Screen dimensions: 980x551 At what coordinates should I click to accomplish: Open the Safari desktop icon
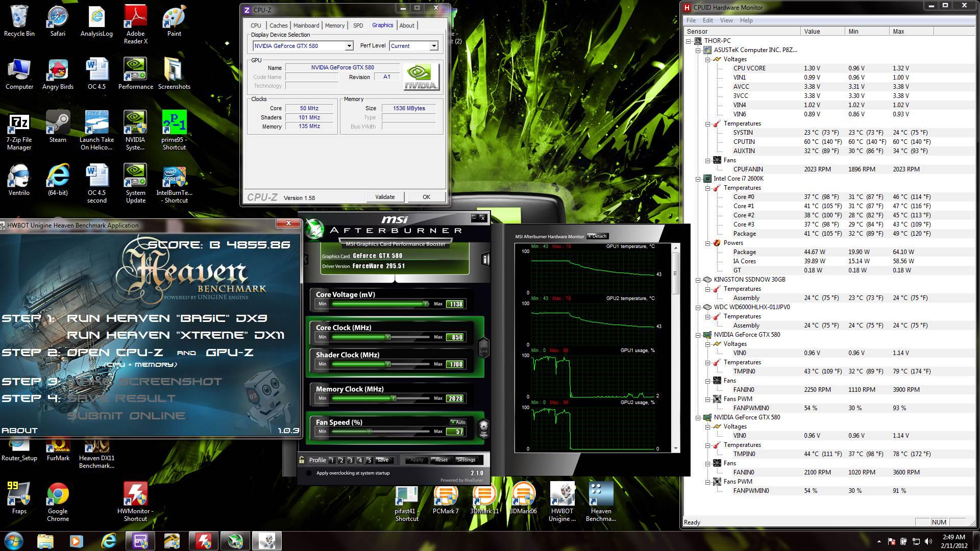pyautogui.click(x=58, y=21)
